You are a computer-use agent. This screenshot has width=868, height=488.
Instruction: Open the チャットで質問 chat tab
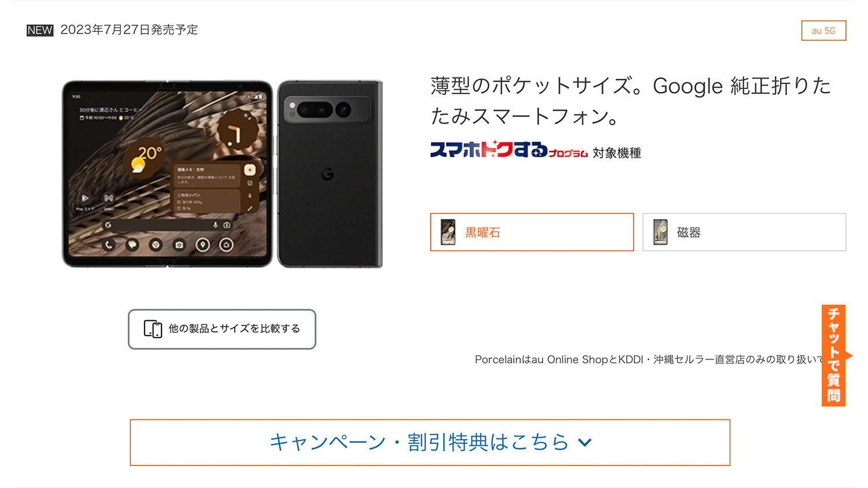tap(834, 355)
